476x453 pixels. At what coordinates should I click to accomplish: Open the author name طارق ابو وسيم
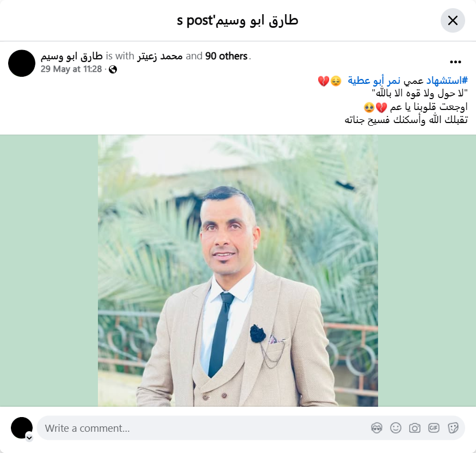72,56
